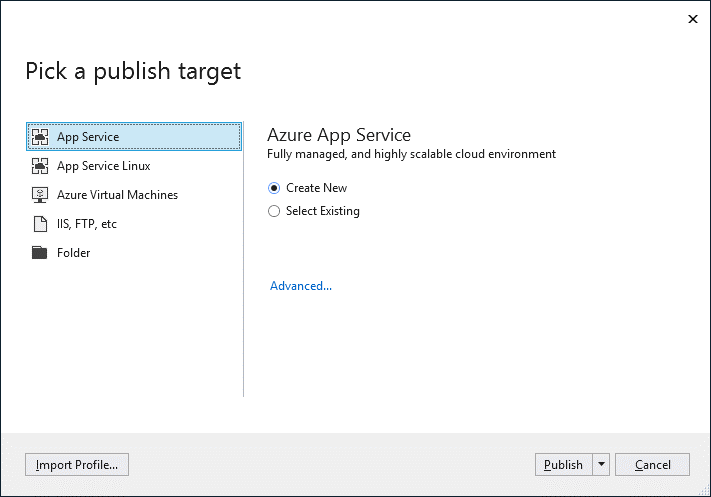Close the publish target dialog

pyautogui.click(x=692, y=19)
